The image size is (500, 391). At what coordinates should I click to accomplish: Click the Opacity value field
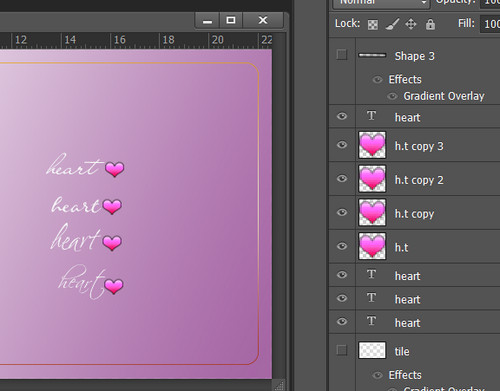[490, 3]
